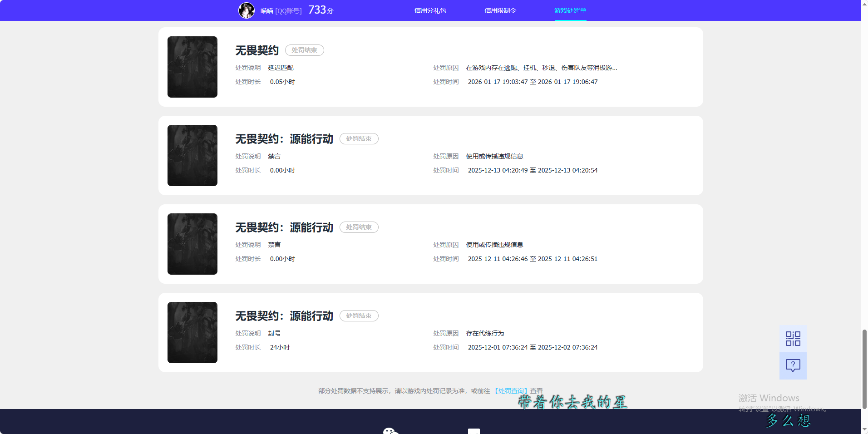
Task: Click thumbnail of the last 源能行动 card
Action: tap(192, 332)
